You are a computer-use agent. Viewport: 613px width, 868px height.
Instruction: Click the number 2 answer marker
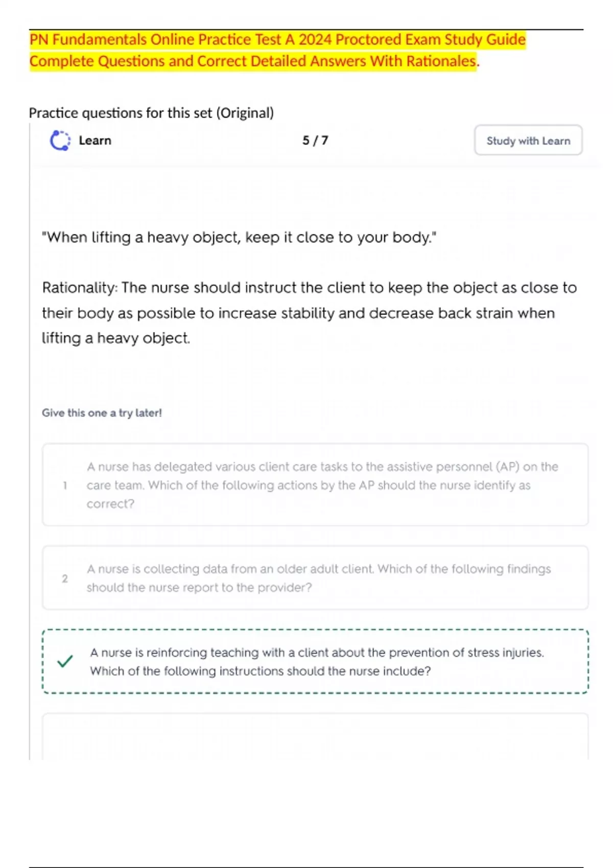[x=65, y=578]
